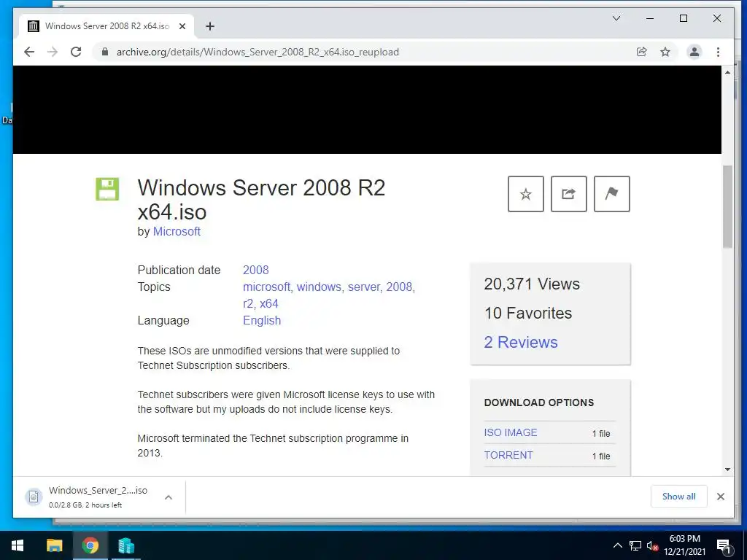Download the ISO IMAGE option
The height and width of the screenshot is (560, 747).
(511, 432)
